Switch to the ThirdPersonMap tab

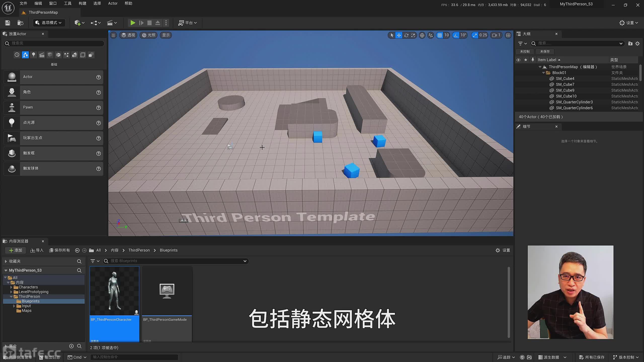click(43, 12)
